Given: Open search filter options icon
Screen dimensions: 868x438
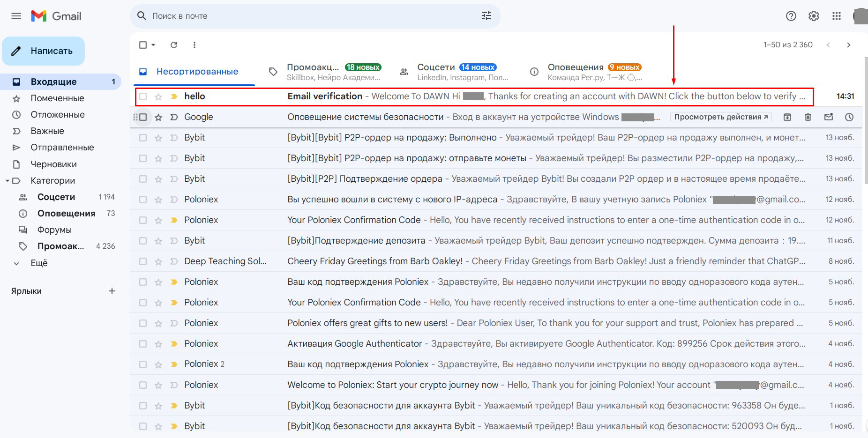Looking at the screenshot, I should (x=486, y=16).
